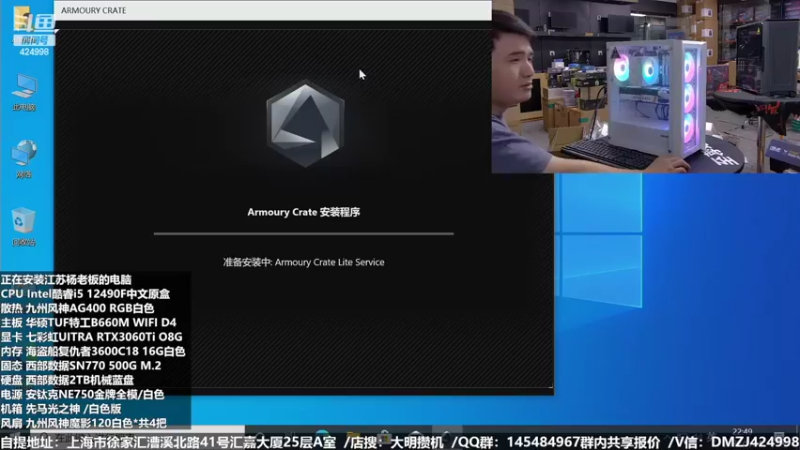Click '准备安装中: Armoury Crate Lite Service' status text
The height and width of the screenshot is (450, 800).
point(304,262)
